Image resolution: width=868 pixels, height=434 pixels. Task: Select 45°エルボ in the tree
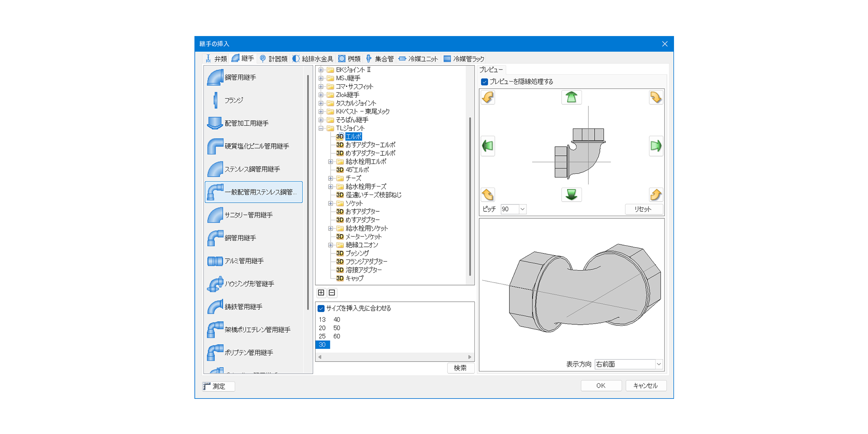[357, 170]
